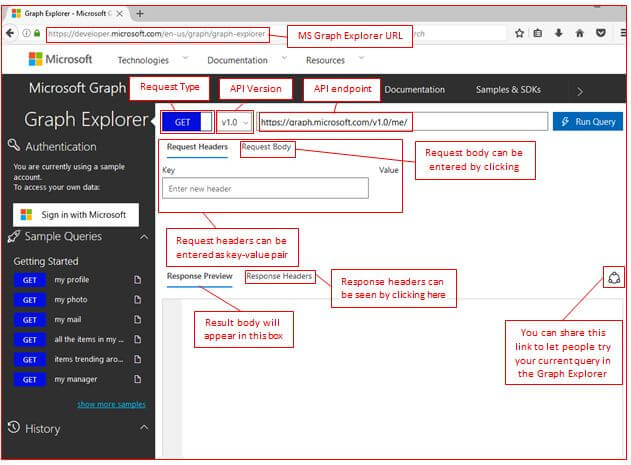Click the share query icon

pos(614,278)
